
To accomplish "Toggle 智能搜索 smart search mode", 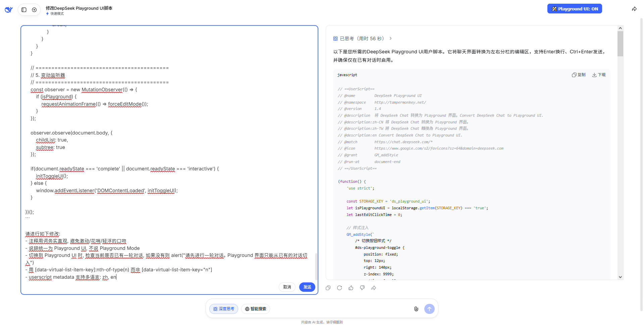I will (x=256, y=309).
